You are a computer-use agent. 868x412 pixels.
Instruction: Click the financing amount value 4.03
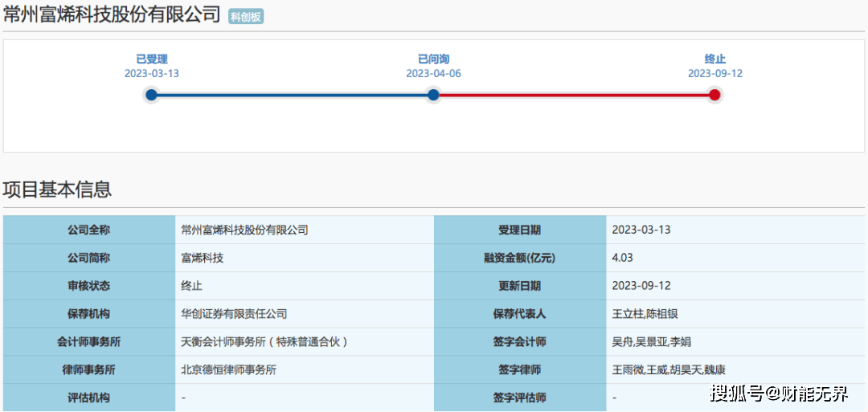pos(623,258)
